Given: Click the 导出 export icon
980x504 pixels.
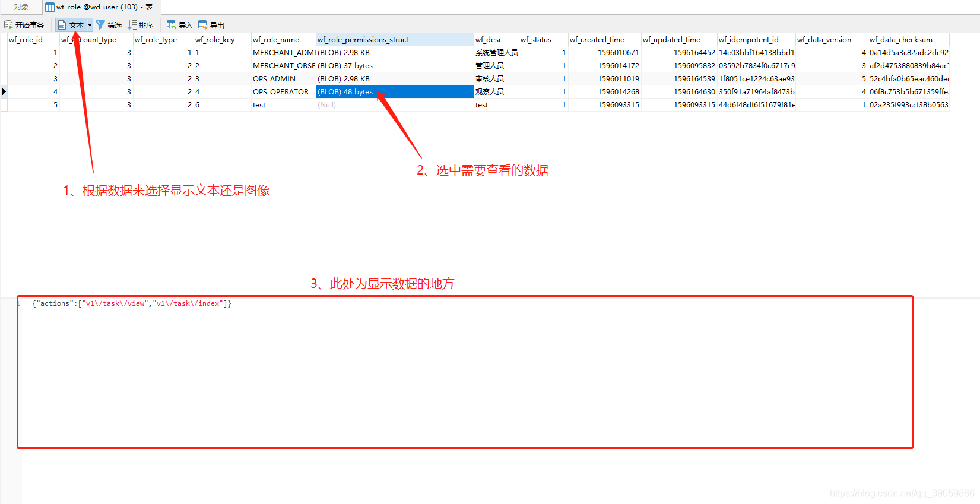Looking at the screenshot, I should point(203,25).
